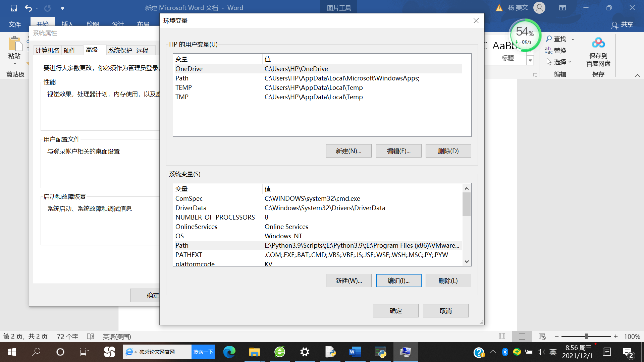Viewport: 644px width, 362px height.
Task: Click OK (确定) in Environment Variables dialog
Action: pos(395,311)
